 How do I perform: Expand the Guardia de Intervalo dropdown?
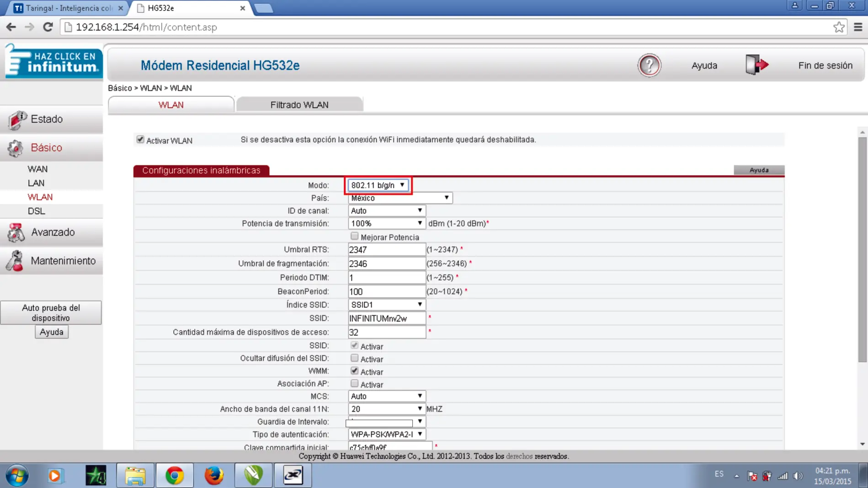387,422
